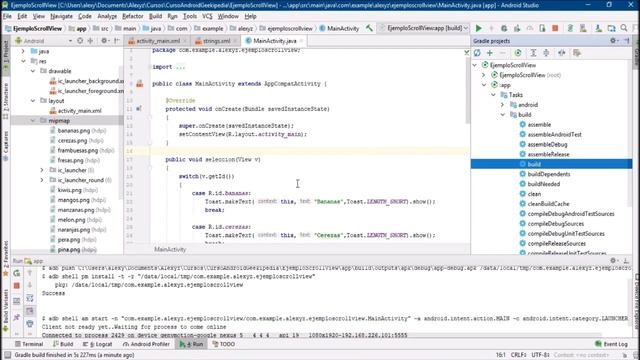Click the Attach debugger to process icon
Screen dimensions: 640x360
[542, 28]
